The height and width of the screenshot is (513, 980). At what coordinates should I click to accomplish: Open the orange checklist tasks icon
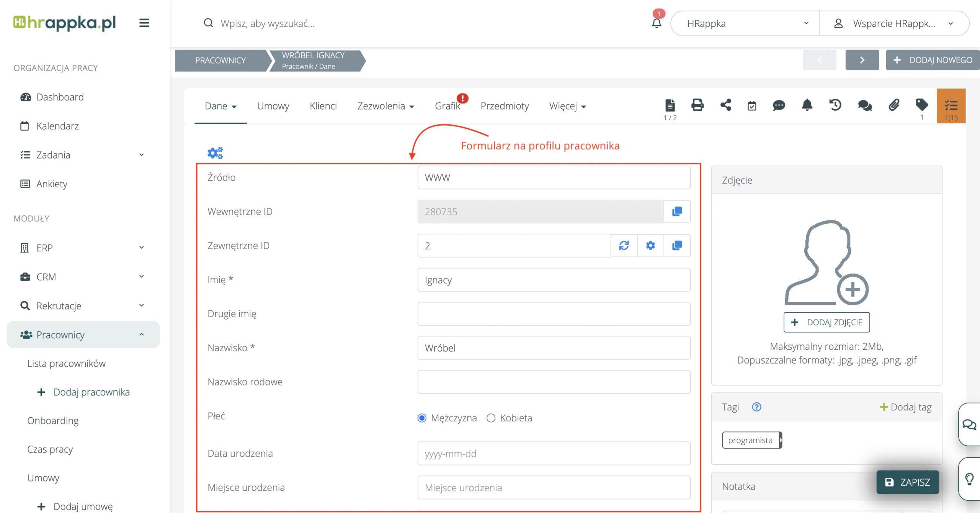point(951,106)
